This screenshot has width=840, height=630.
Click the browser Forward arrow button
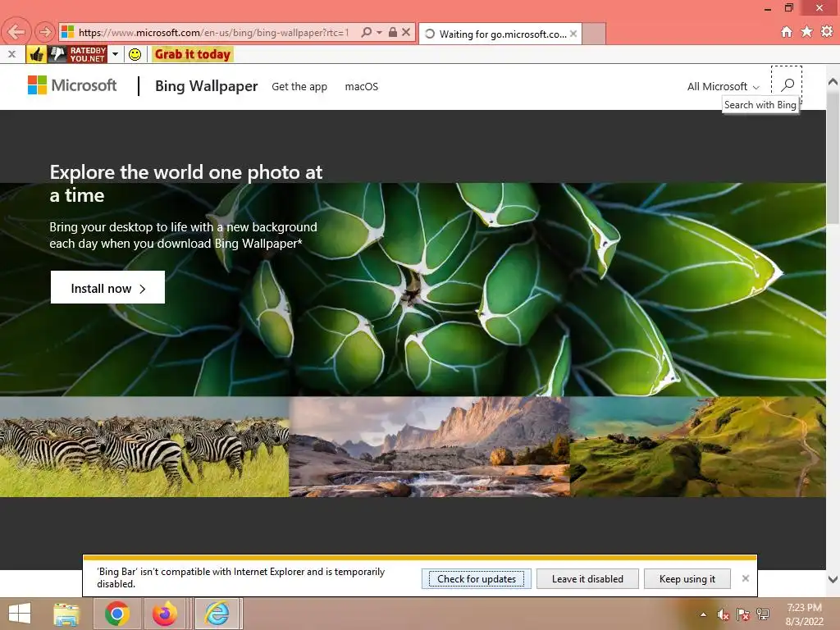coord(45,32)
